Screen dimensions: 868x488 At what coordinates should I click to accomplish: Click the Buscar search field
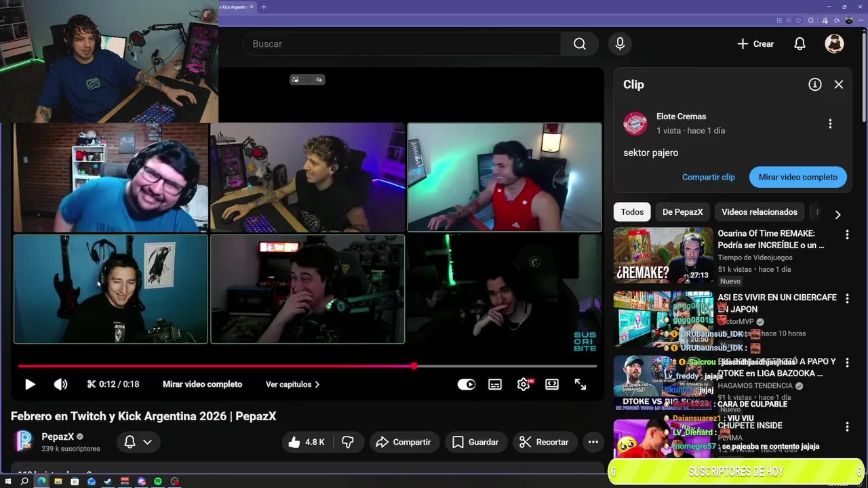(401, 44)
